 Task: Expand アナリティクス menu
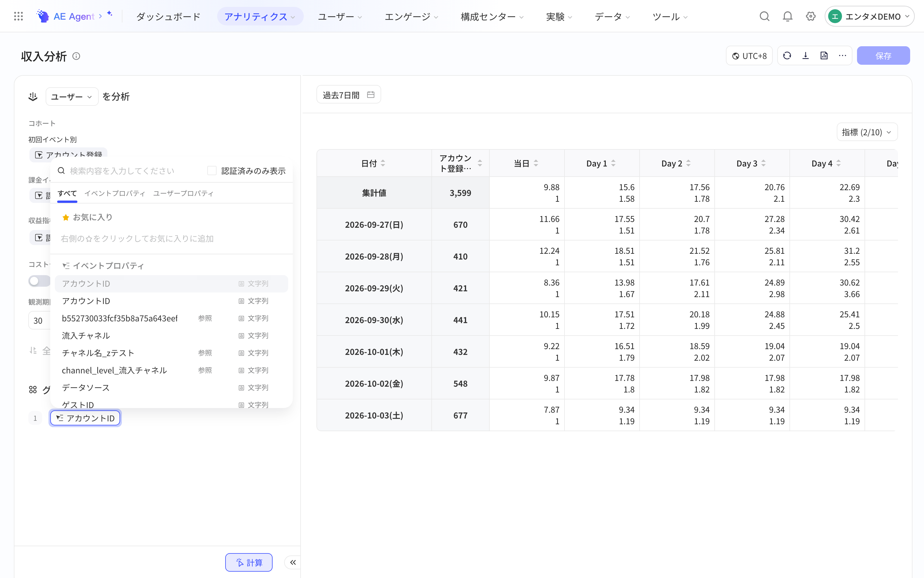[x=260, y=16]
